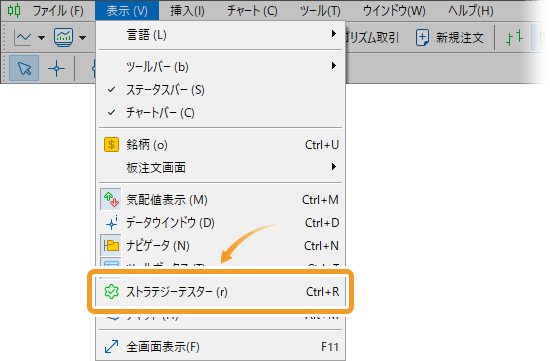Image resolution: width=550 pixels, height=361 pixels.
Task: Click the new order plus icon
Action: (422, 38)
